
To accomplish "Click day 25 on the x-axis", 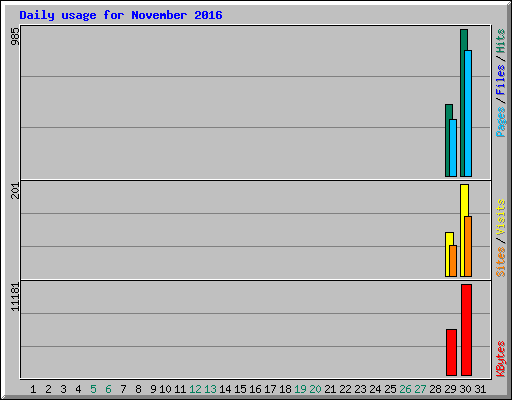I will pos(390,389).
